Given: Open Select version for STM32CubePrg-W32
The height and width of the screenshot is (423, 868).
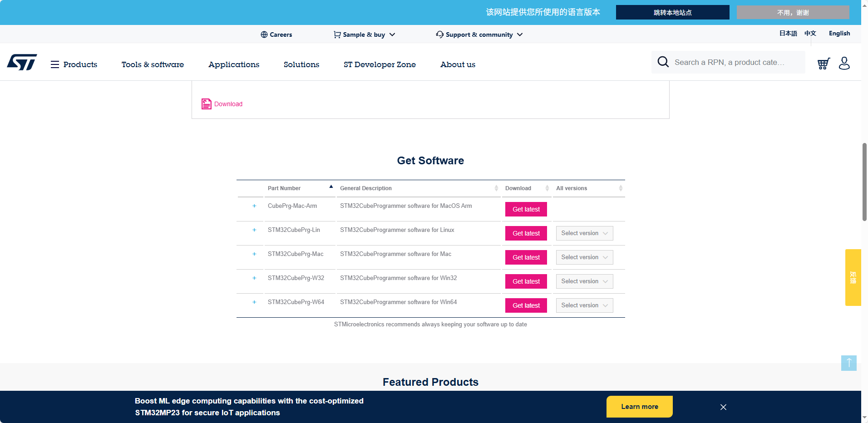Looking at the screenshot, I should [x=584, y=281].
